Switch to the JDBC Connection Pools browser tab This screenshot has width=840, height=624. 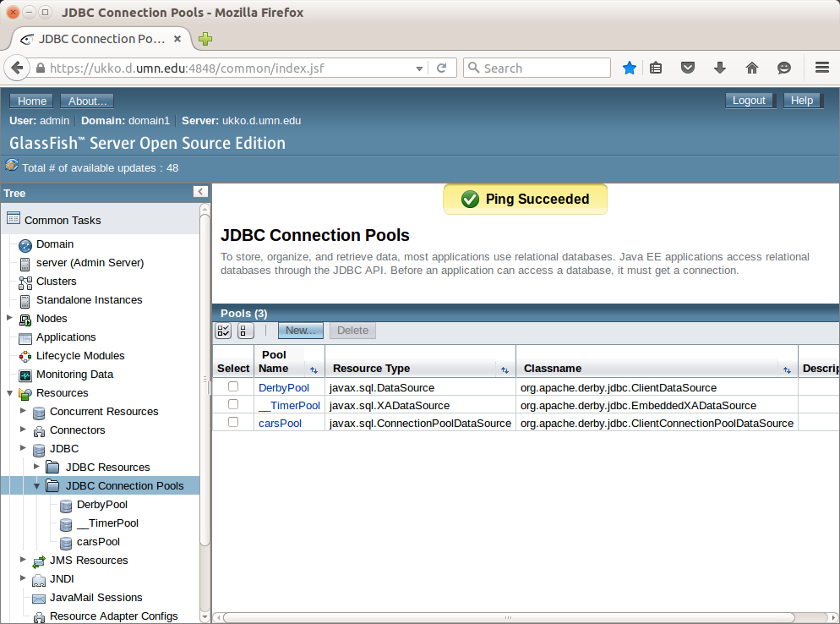point(101,39)
